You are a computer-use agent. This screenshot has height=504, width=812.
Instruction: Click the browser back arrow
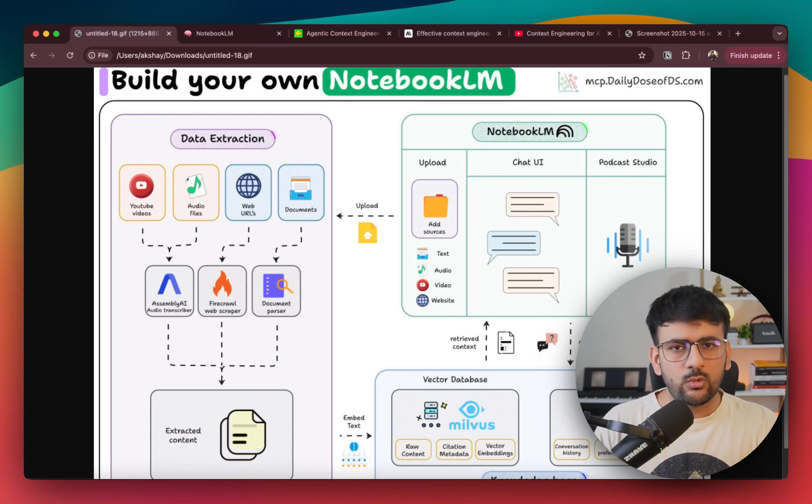34,56
